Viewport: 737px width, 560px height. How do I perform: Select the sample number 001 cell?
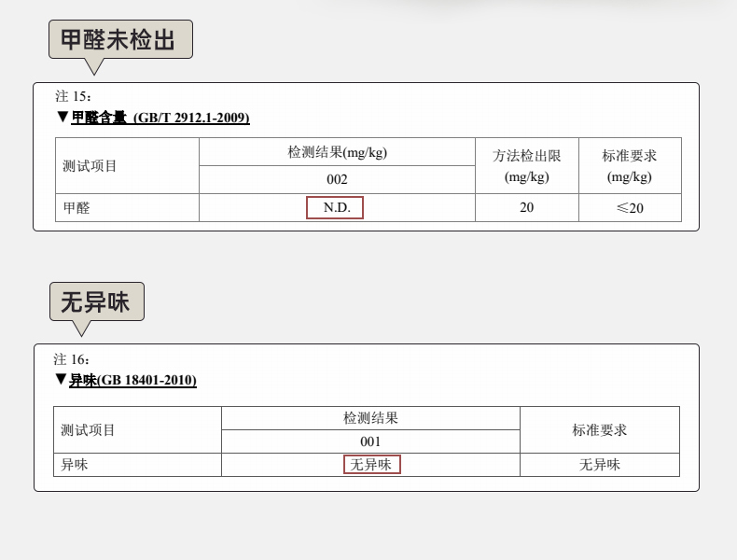click(x=370, y=441)
